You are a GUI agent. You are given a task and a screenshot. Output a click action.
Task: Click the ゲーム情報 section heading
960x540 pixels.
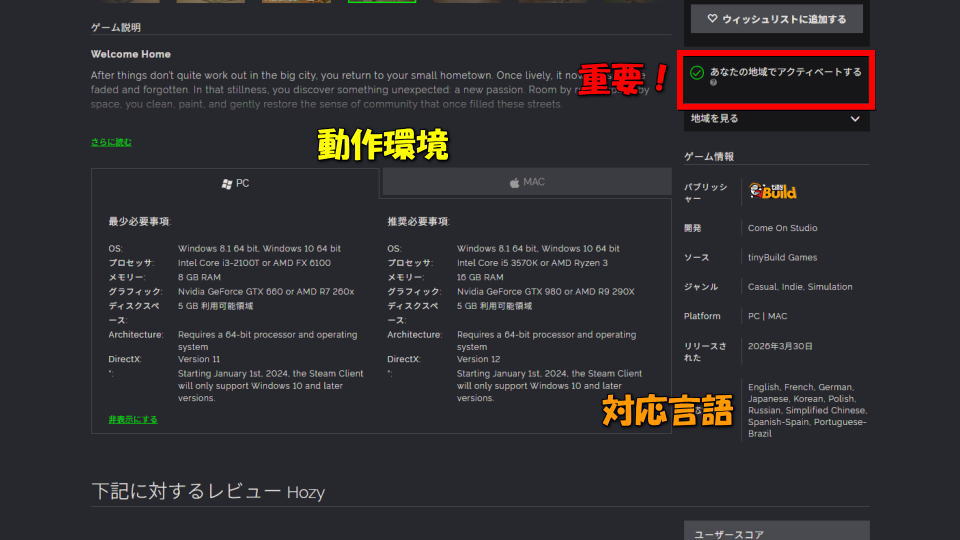click(x=709, y=157)
